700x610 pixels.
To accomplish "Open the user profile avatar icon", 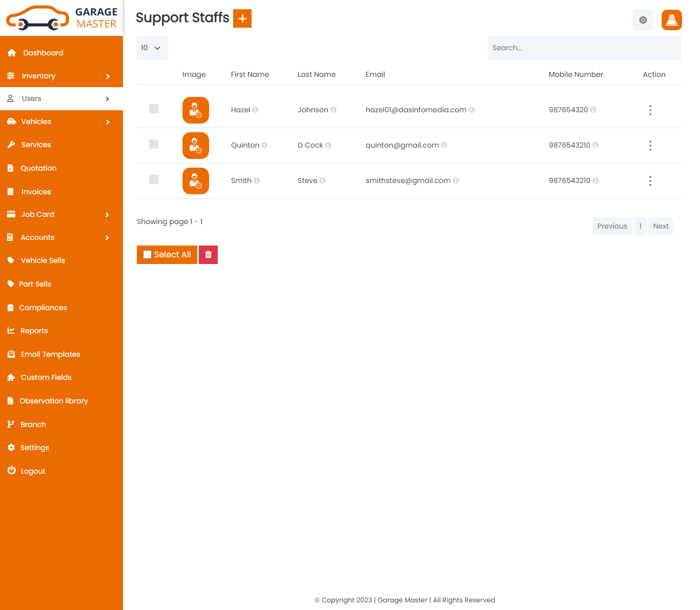I will click(671, 20).
